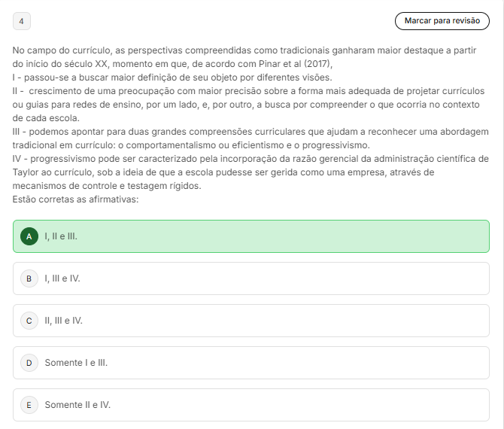Select the letter A circle
This screenshot has width=504, height=429.
(29, 236)
